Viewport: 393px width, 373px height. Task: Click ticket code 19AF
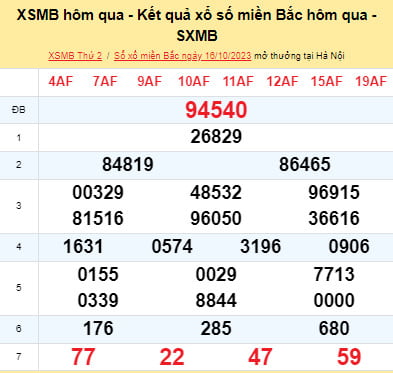[x=371, y=81]
